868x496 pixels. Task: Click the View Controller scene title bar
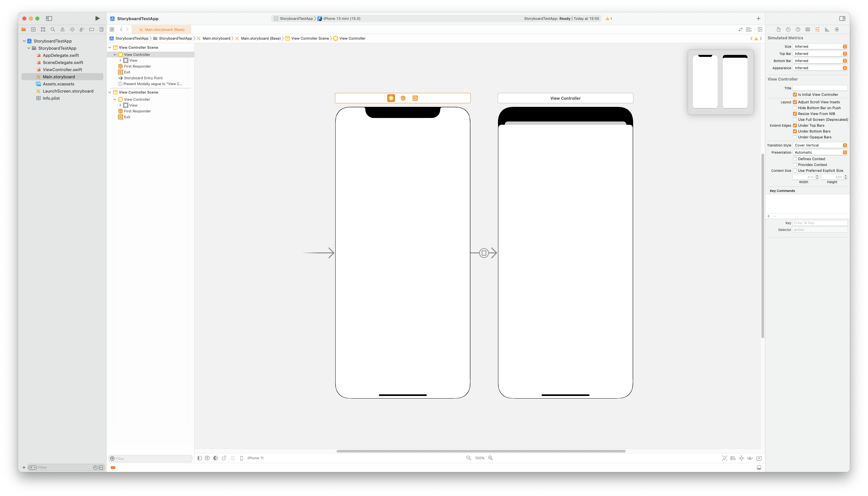pyautogui.click(x=565, y=98)
